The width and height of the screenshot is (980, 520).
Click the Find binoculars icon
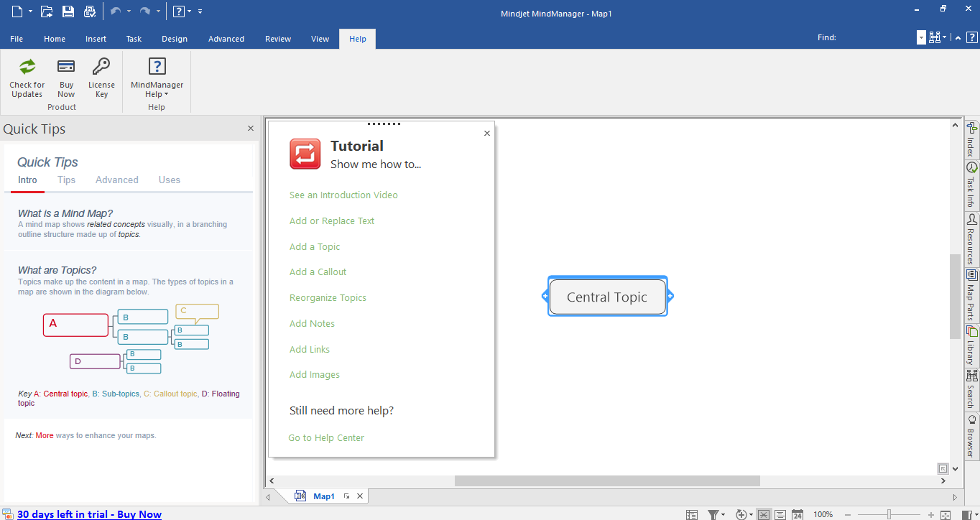tap(935, 37)
